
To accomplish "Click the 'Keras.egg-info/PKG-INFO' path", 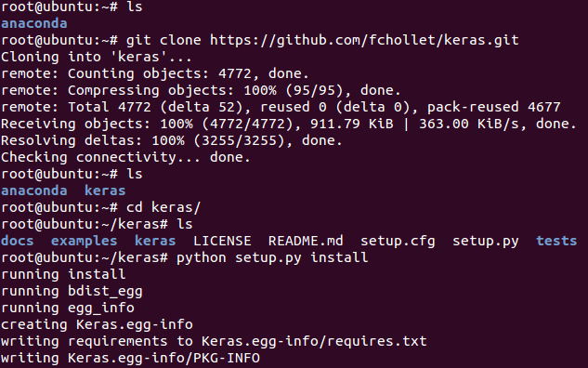I will pyautogui.click(x=163, y=359).
